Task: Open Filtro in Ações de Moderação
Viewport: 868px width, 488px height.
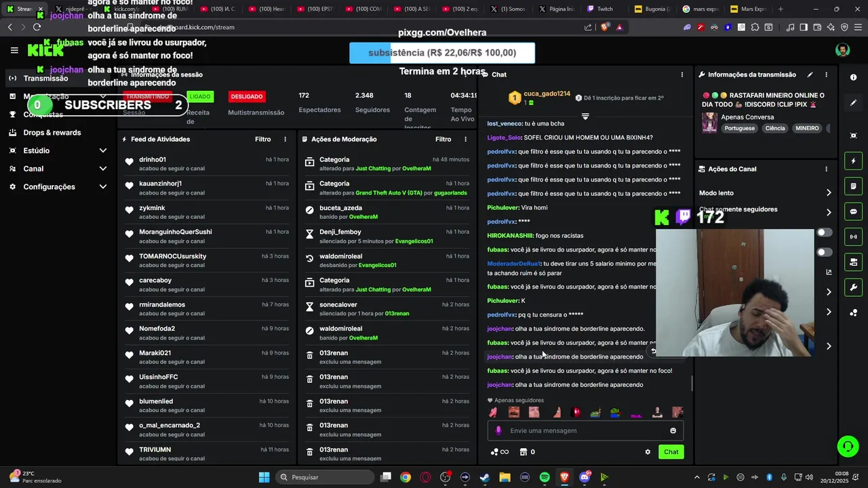Action: (443, 139)
